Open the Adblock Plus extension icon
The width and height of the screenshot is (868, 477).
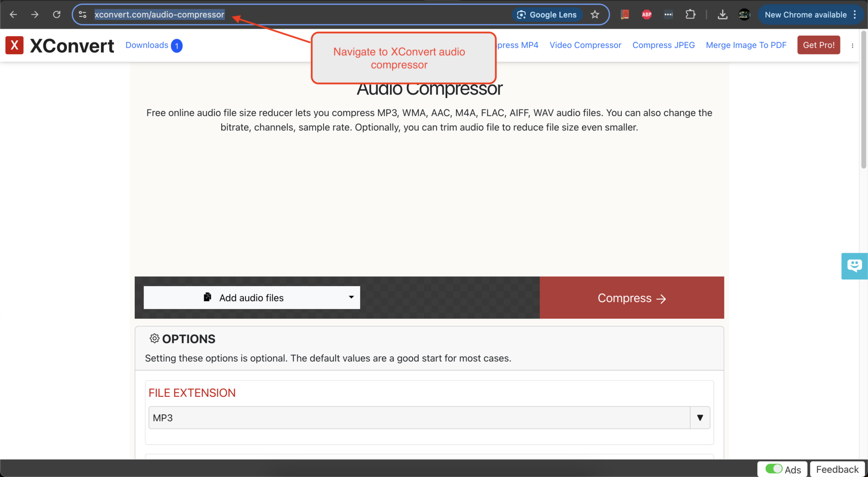(646, 14)
